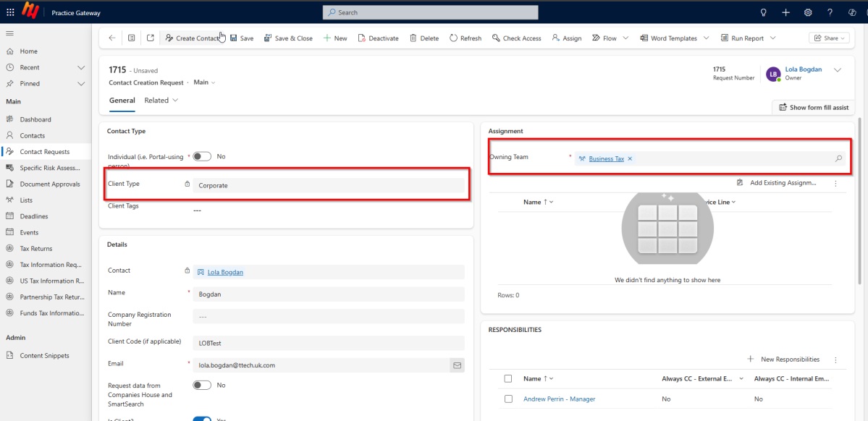Deactivate this request
The height and width of the screenshot is (421, 868).
click(378, 38)
